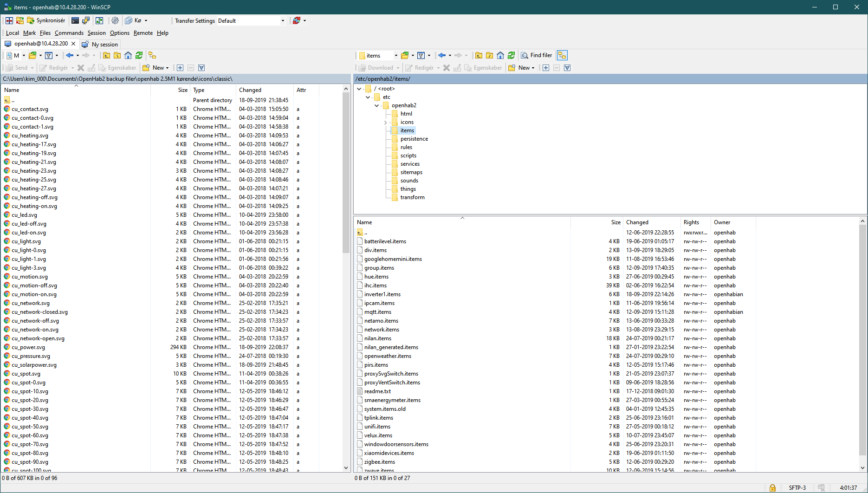This screenshot has width=868, height=493.
Task: Select the rules folder in tree
Action: pos(406,147)
